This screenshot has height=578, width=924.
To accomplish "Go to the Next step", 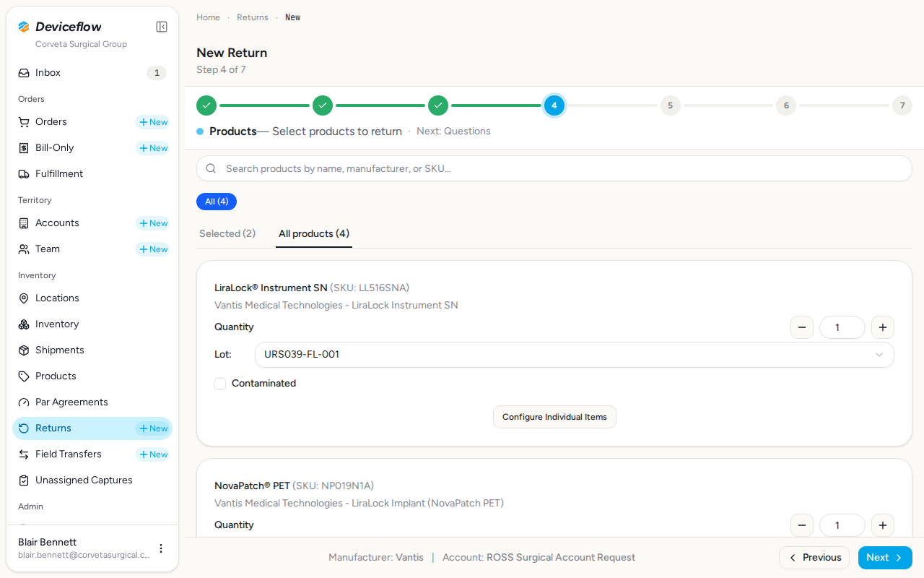I will pos(885,558).
